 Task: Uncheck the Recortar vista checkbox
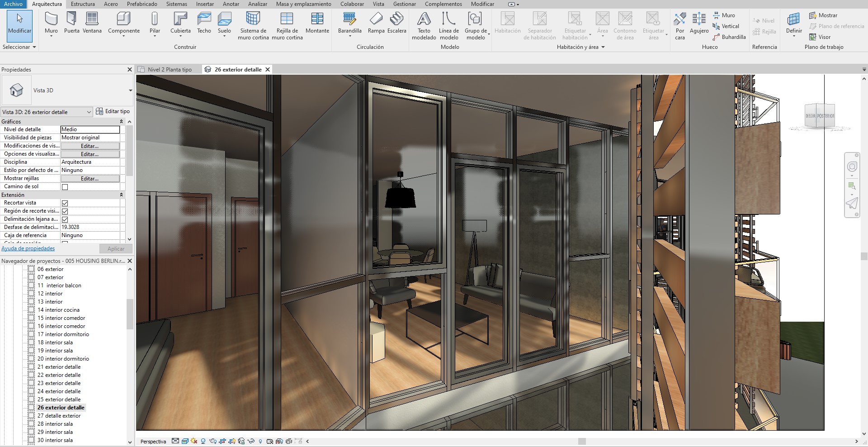(x=65, y=203)
